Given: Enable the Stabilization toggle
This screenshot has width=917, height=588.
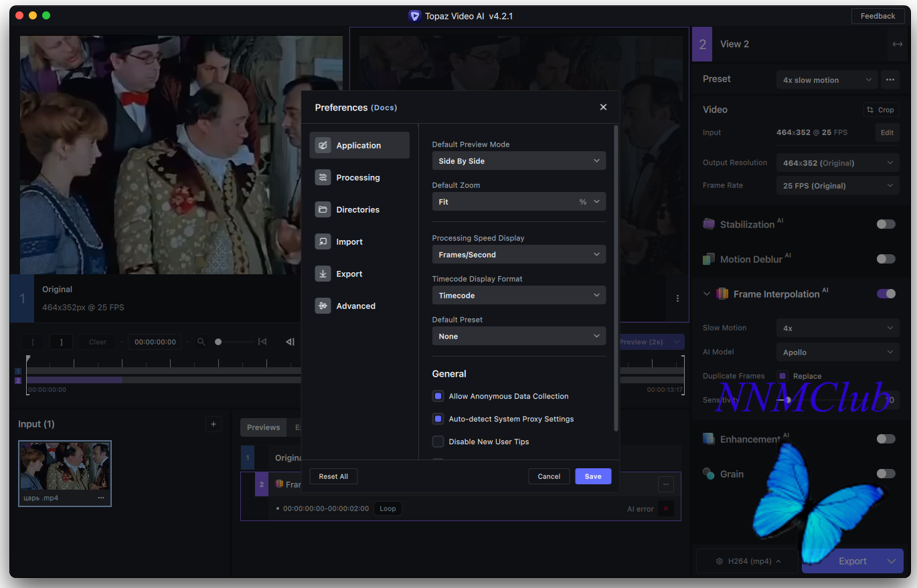Looking at the screenshot, I should [x=886, y=224].
